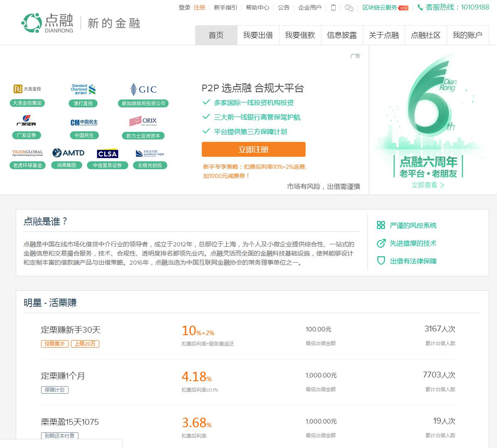The width and height of the screenshot is (497, 448).
Task: Click the Dianrong logo
Action: (48, 23)
